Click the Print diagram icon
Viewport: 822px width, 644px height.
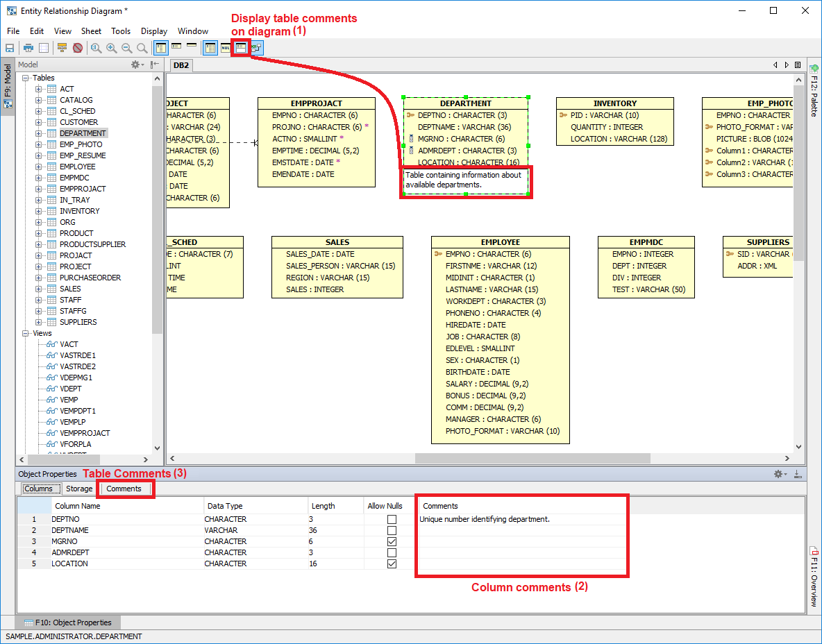28,48
